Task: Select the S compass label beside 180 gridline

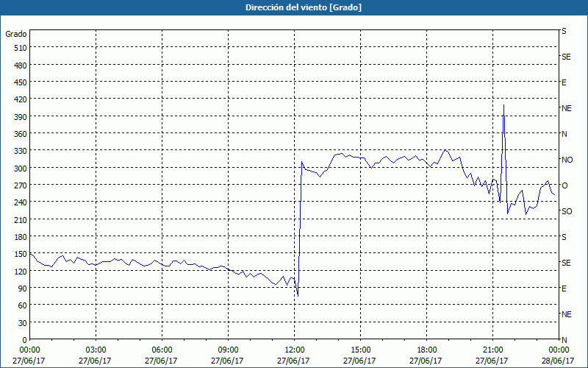Action: pos(564,237)
